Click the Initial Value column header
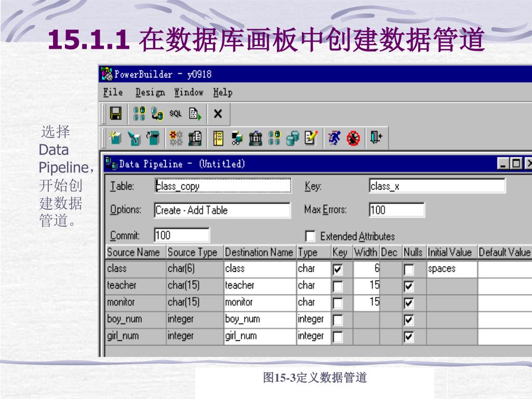Viewport: 532px width, 399px height. click(x=451, y=252)
